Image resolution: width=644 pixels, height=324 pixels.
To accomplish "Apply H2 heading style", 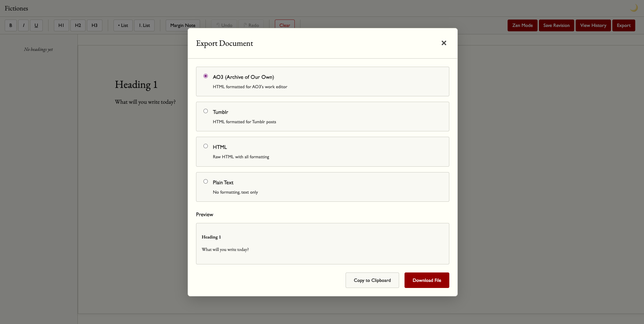I will point(78,25).
